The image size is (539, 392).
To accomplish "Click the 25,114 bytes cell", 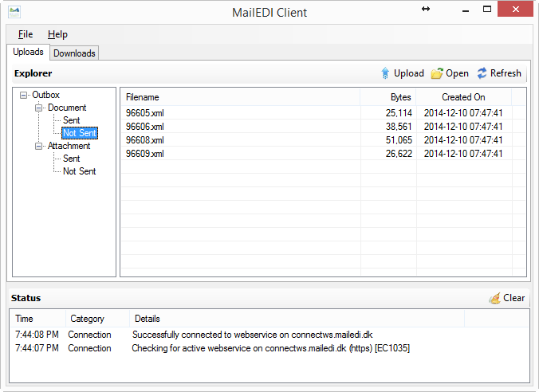I will coord(399,113).
